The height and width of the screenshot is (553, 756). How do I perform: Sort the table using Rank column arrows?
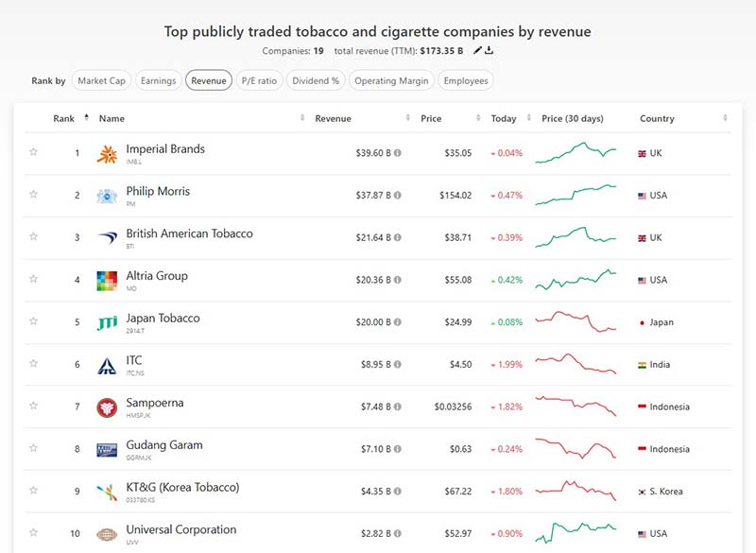pos(86,118)
